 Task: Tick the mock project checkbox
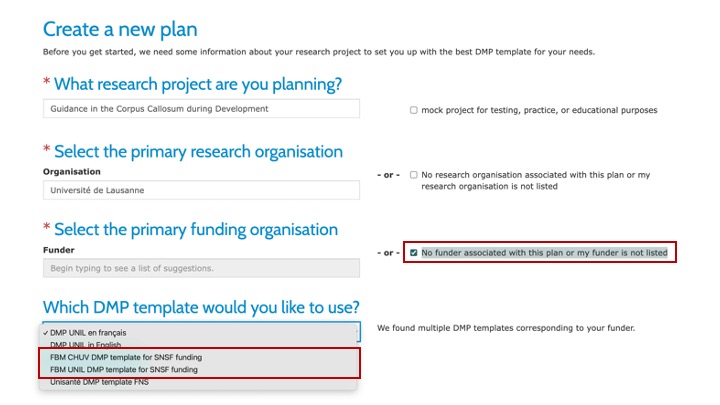(x=414, y=110)
